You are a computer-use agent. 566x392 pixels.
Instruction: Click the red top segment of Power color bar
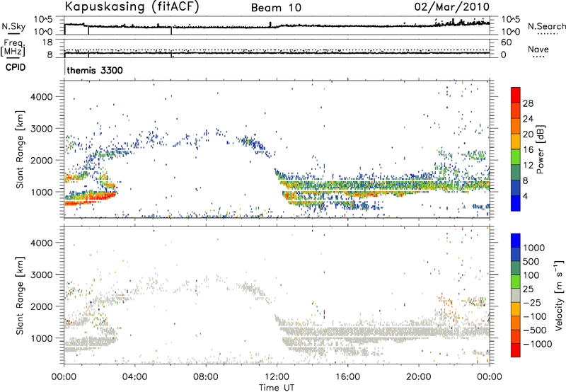click(516, 96)
